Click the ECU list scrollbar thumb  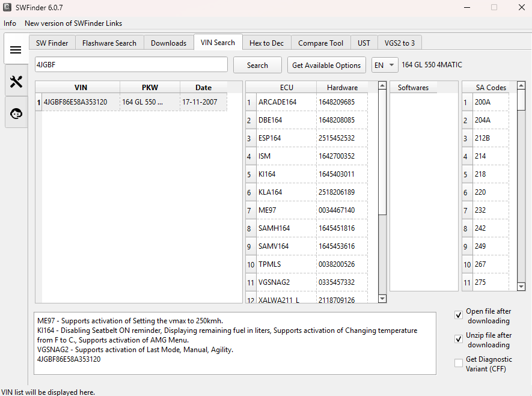pyautogui.click(x=382, y=152)
